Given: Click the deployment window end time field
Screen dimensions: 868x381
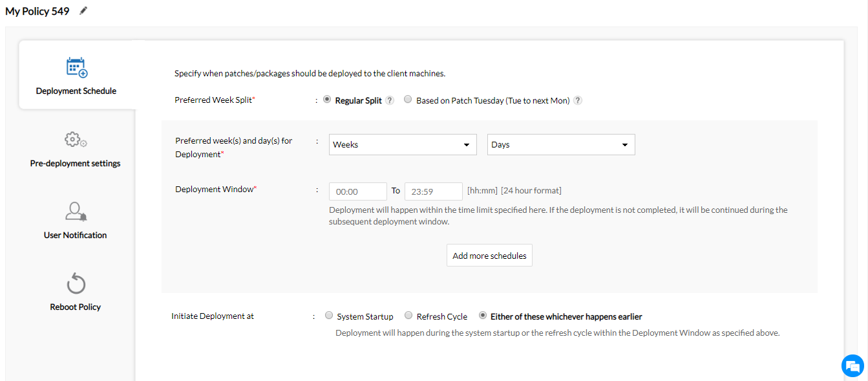Looking at the screenshot, I should [x=433, y=191].
